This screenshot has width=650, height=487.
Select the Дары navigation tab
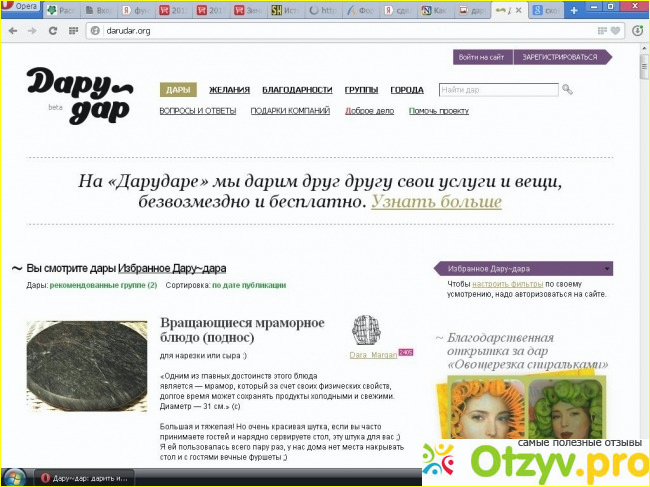178,90
